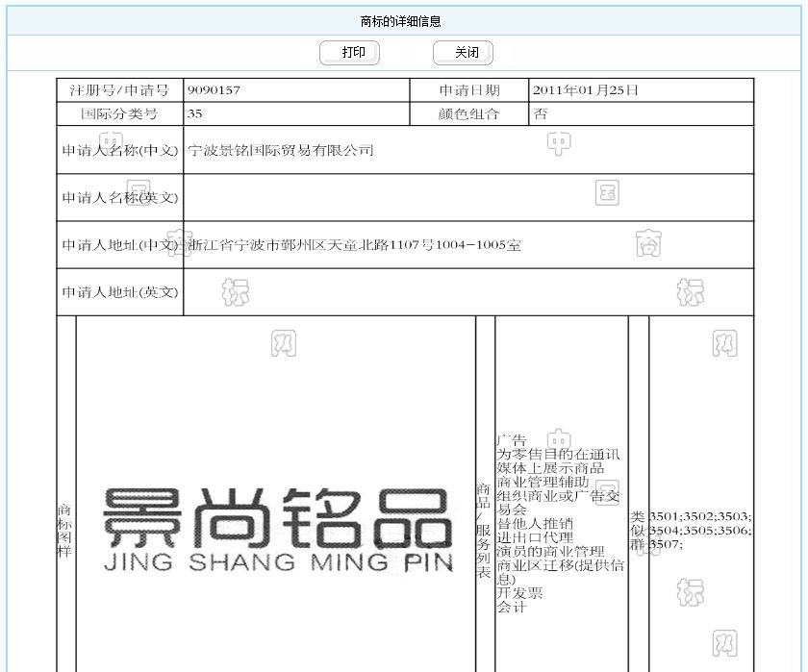Select the address 浙江省宁波市鄞州区天童北路1107号

312,245
